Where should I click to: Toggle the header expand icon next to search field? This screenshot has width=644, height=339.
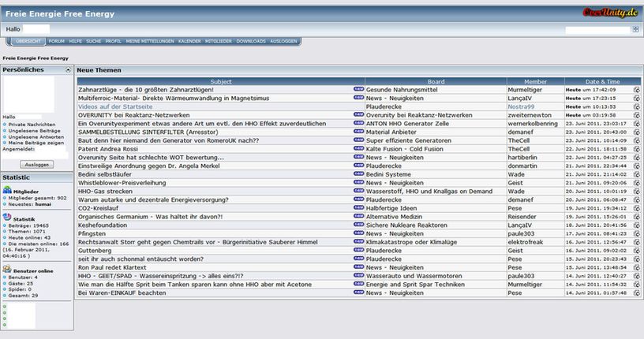(x=635, y=29)
